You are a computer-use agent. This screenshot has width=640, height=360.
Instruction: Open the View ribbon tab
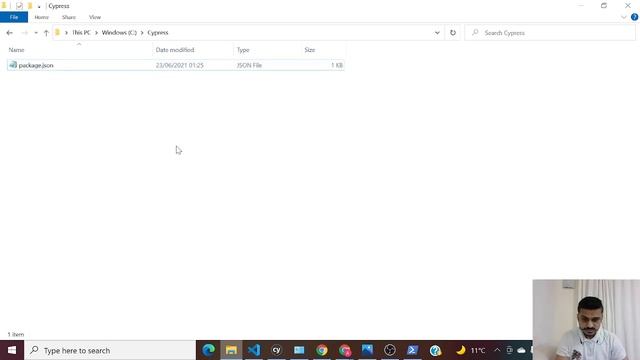pyautogui.click(x=95, y=17)
